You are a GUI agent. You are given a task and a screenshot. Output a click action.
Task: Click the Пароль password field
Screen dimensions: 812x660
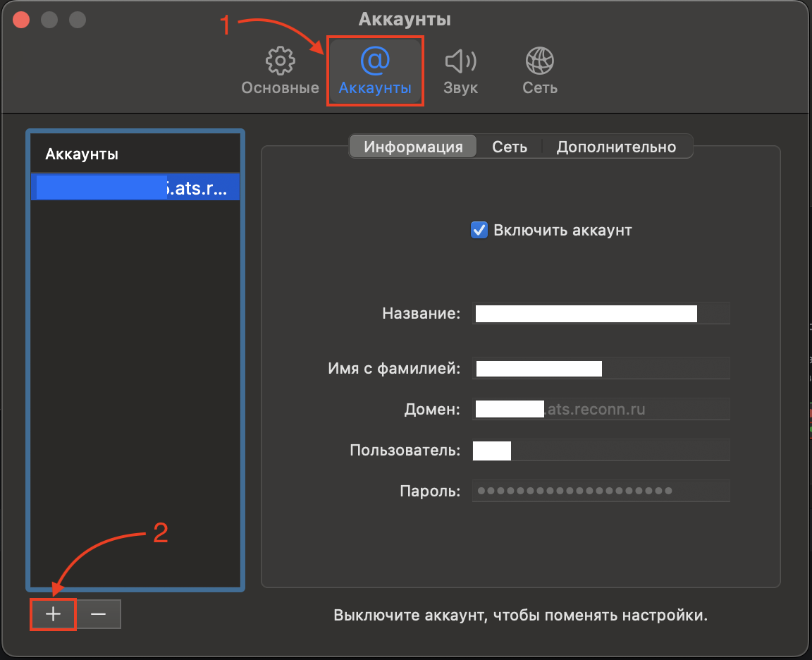[601, 491]
